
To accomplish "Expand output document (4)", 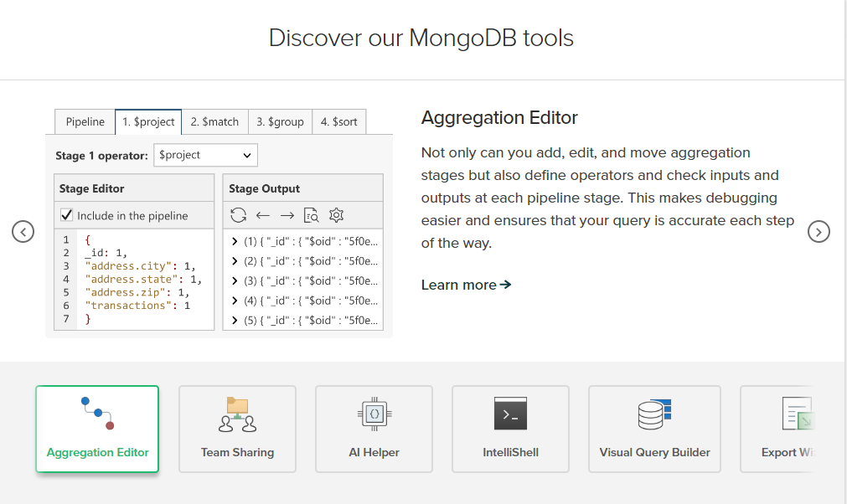I will [235, 301].
